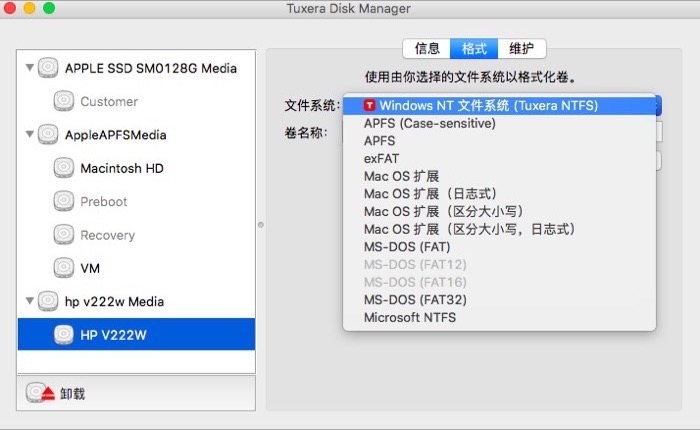Click the VM volume icon
This screenshot has height=430, width=700.
coord(64,268)
